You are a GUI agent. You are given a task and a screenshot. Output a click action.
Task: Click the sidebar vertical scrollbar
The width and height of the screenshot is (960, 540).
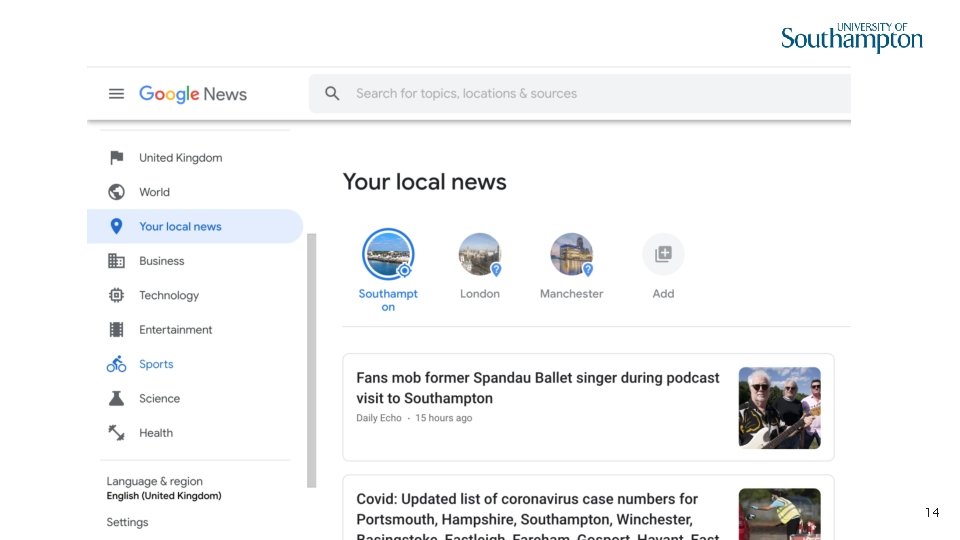(x=312, y=361)
